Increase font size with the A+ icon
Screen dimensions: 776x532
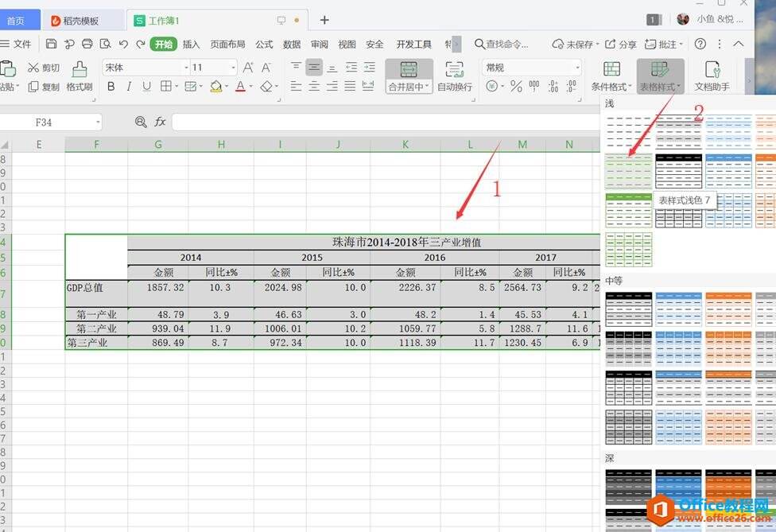(248, 68)
